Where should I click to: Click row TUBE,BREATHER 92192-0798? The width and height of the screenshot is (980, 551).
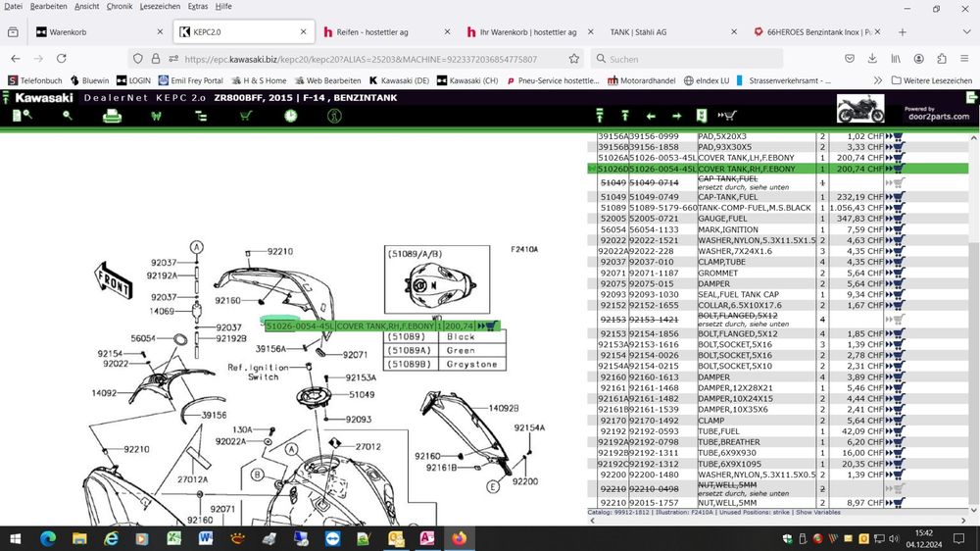tap(778, 441)
